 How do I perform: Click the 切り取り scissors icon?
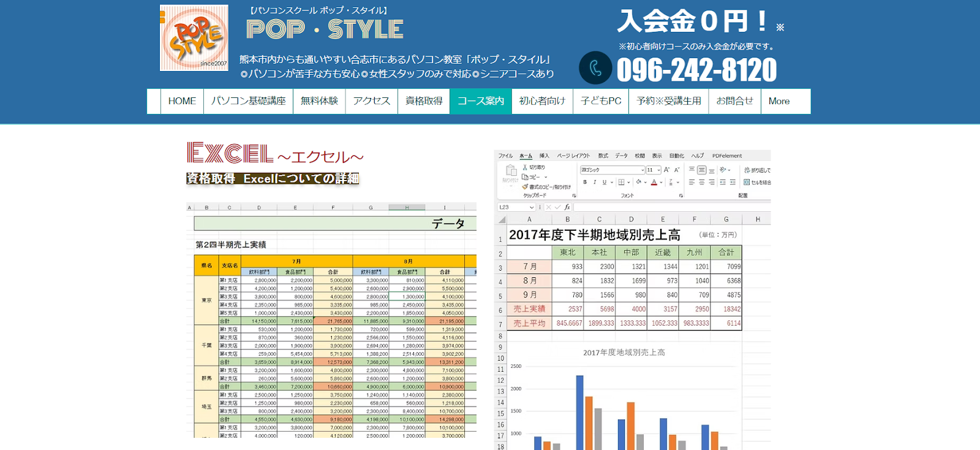coord(525,167)
